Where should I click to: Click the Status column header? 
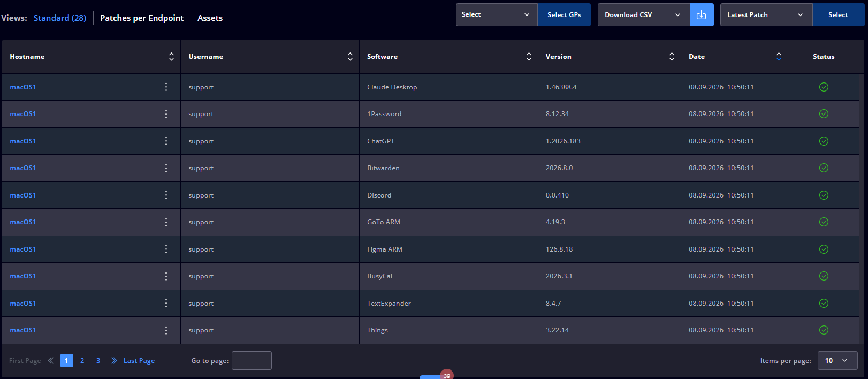tap(824, 57)
